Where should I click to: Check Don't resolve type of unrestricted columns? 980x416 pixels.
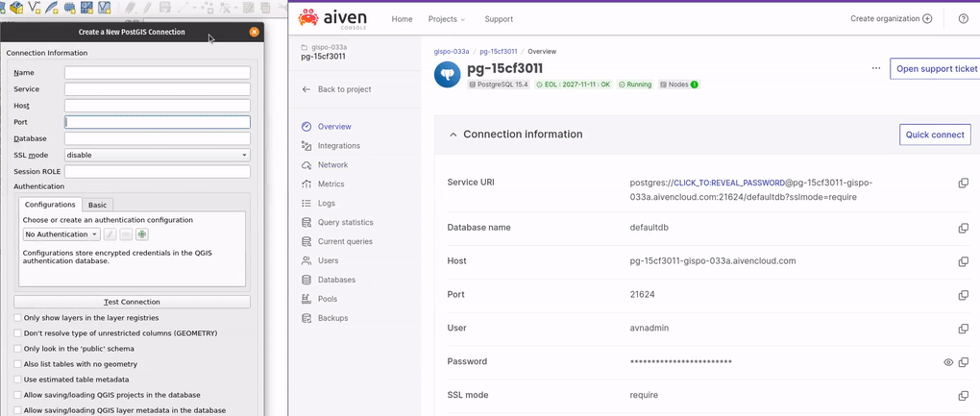click(x=17, y=333)
